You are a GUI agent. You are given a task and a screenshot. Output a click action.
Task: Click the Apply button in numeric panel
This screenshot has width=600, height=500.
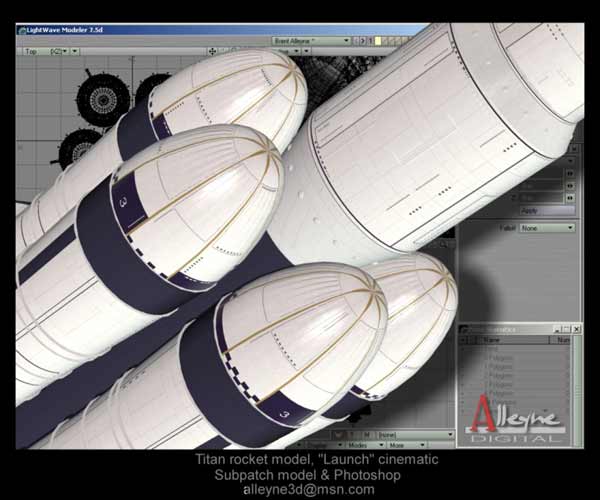[547, 210]
